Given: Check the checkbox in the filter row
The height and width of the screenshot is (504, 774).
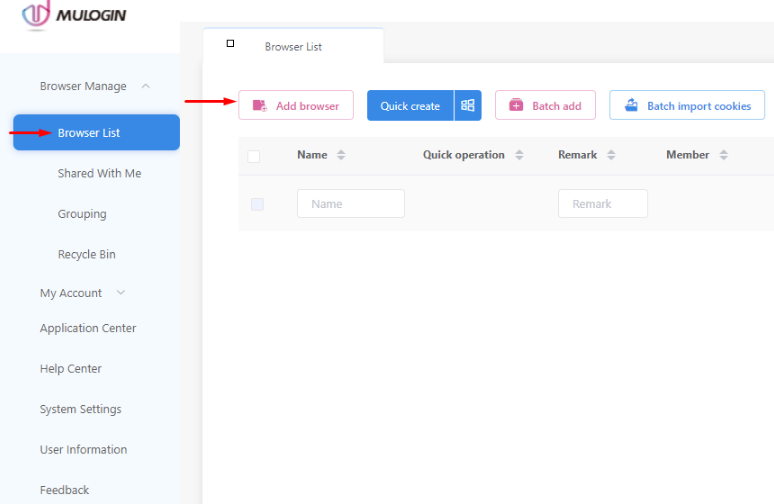Looking at the screenshot, I should click(257, 204).
